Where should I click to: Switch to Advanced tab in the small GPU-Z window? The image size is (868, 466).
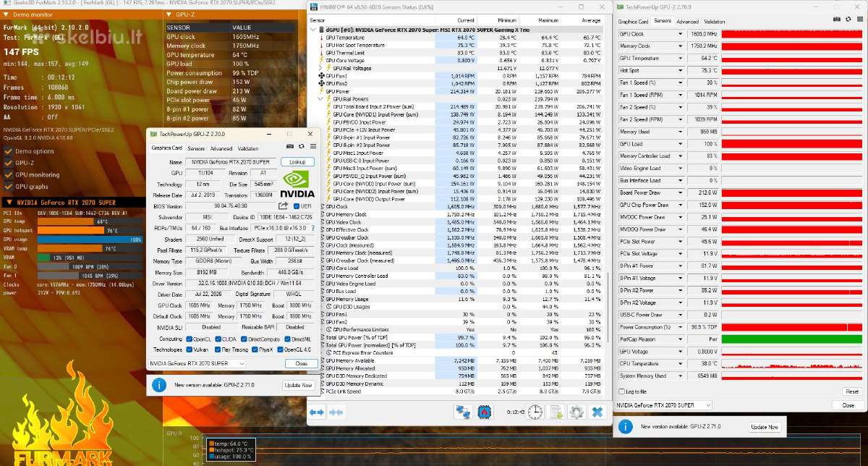[221, 148]
